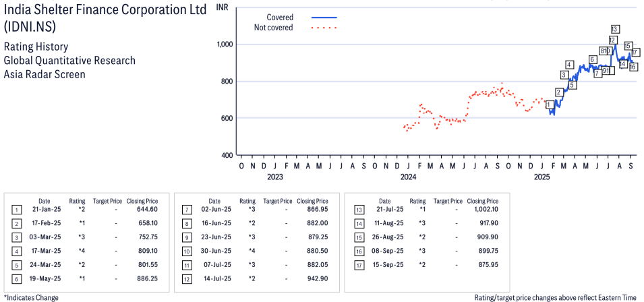Click chart marker 15 on the graph
The image size is (644, 302).
[x=628, y=46]
